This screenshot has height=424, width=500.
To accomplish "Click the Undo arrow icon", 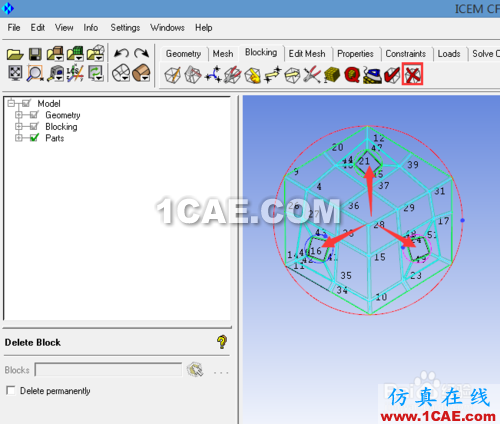I will (121, 54).
